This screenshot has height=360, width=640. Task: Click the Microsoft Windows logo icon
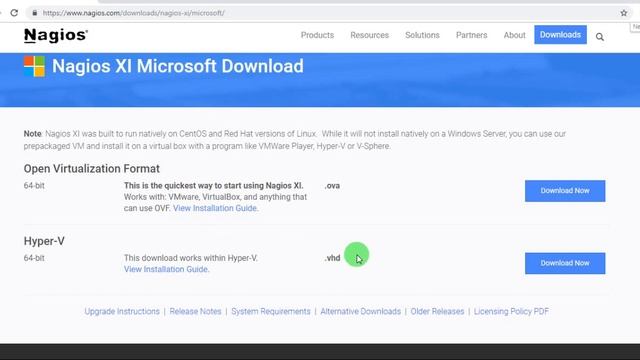click(x=34, y=66)
